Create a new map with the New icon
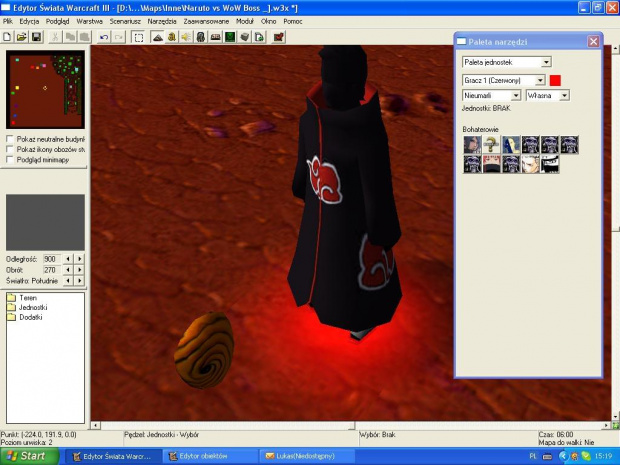Screen dimensions: 620x465 7,37
